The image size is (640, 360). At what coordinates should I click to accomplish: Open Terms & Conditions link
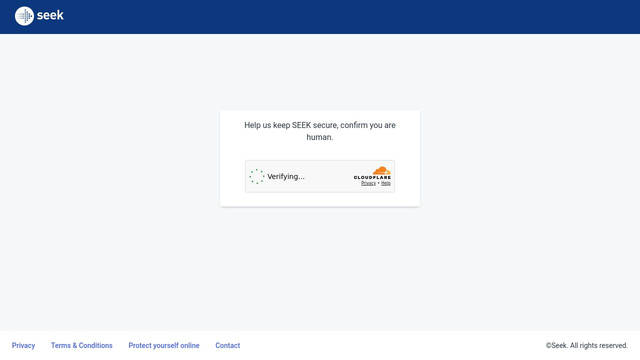(x=82, y=345)
